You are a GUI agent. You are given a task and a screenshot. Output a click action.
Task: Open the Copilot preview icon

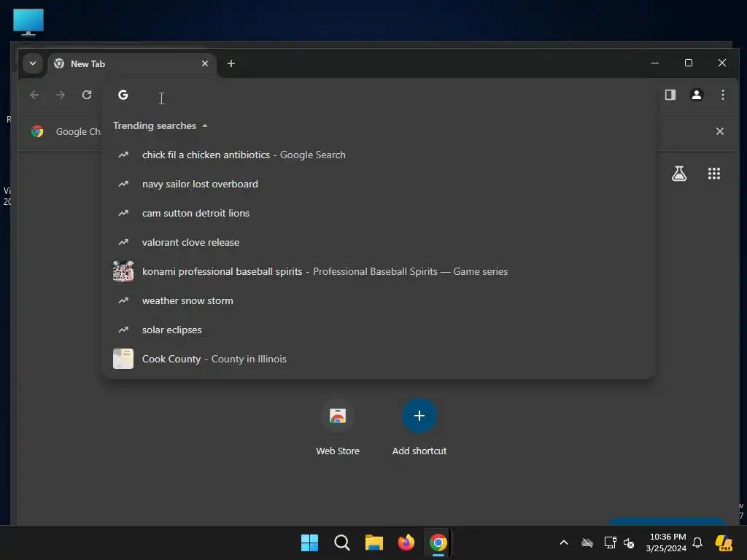point(724,542)
